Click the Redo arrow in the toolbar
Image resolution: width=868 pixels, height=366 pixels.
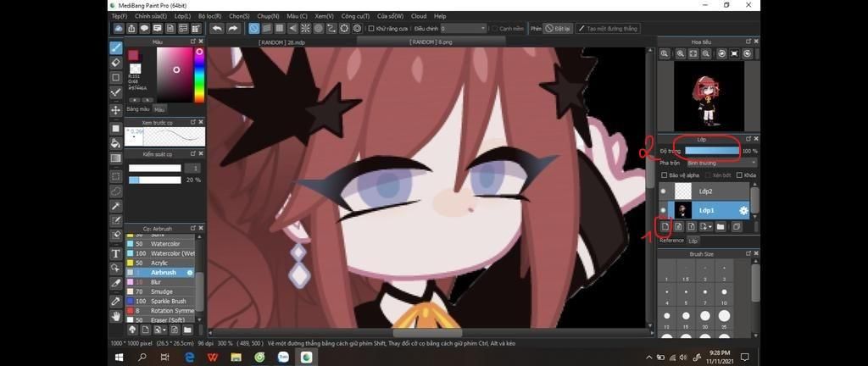(x=233, y=28)
